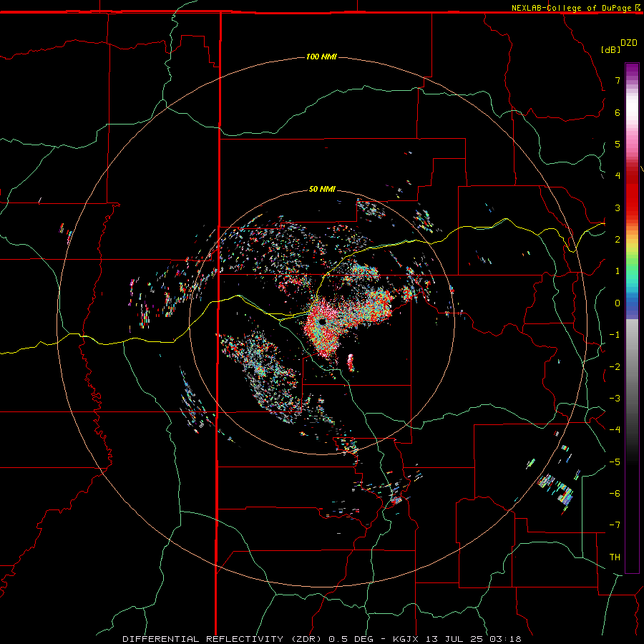This screenshot has height=644, width=644.
Task: Click the Differential Reflectivity caption text
Action: (322, 639)
